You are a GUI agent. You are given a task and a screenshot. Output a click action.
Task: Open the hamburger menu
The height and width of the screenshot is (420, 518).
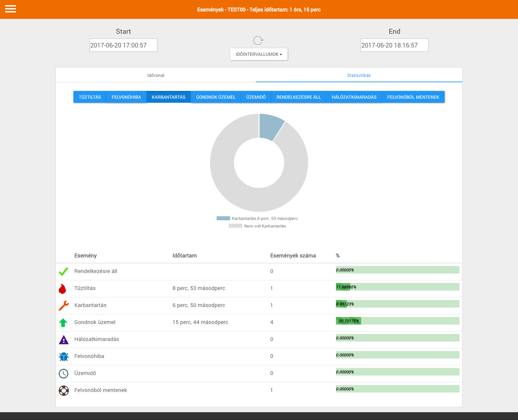coord(11,9)
